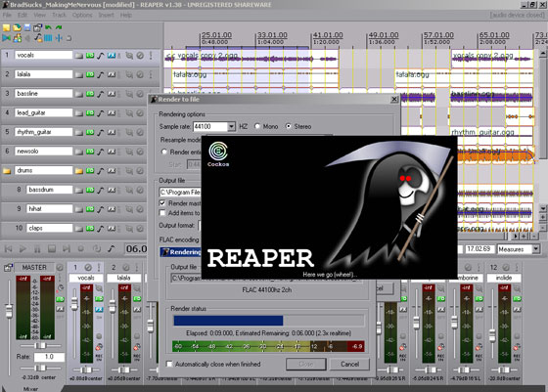548x392 pixels.
Task: Open the IO button on mixer channel 12
Action: pos(517,299)
